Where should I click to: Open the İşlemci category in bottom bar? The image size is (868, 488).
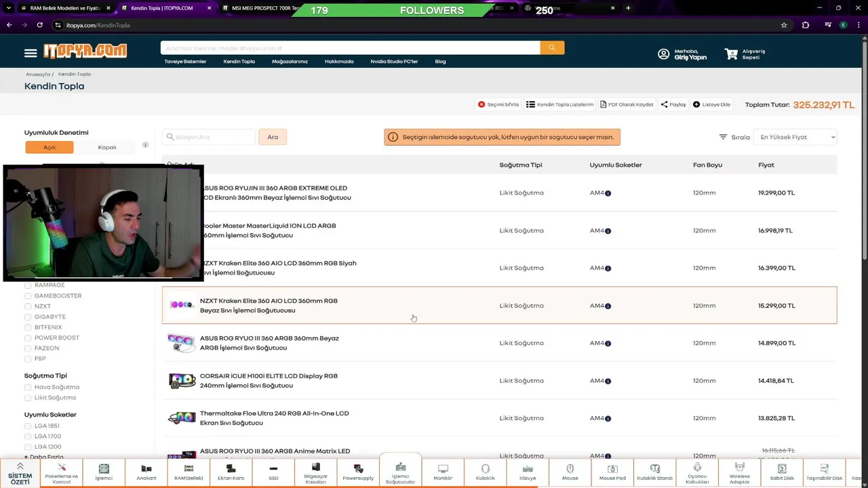[x=104, y=472]
